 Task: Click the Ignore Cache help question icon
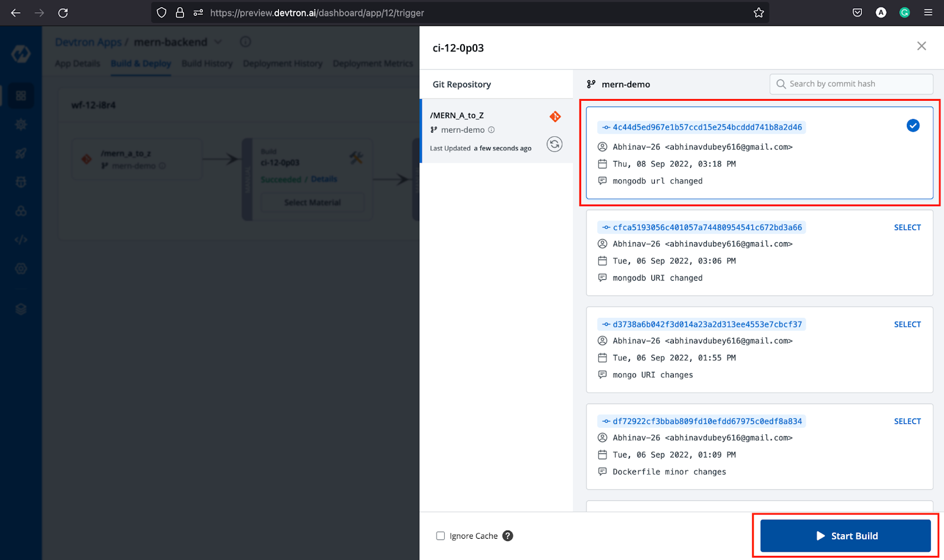coord(507,536)
